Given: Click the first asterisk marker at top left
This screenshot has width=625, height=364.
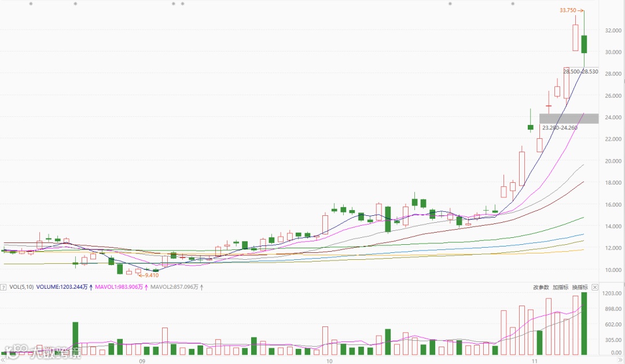Looking at the screenshot, I should click(31, 4).
